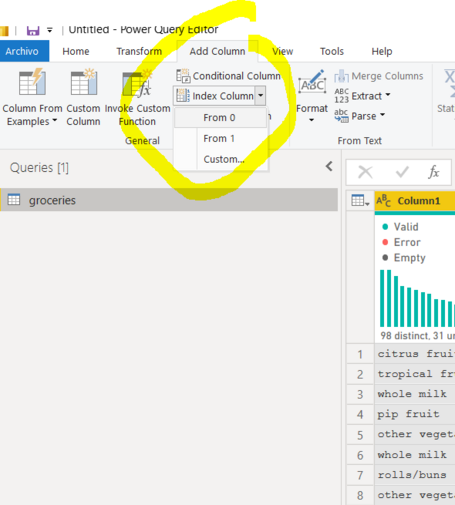Select the 'other veget' cell in row 8

pyautogui.click(x=415, y=495)
